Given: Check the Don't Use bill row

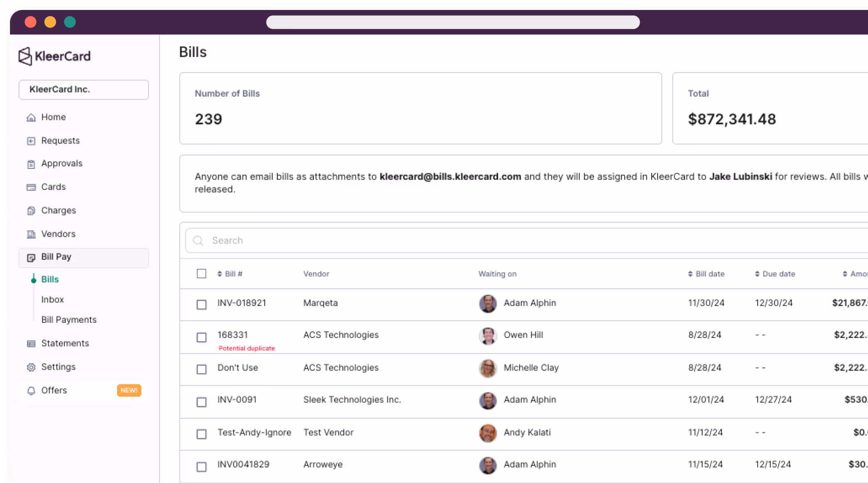Looking at the screenshot, I should pos(201,369).
